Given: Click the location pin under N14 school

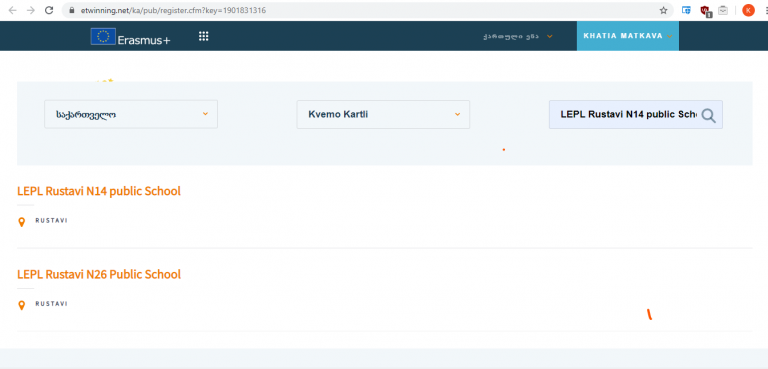Looking at the screenshot, I should pyautogui.click(x=21, y=222).
